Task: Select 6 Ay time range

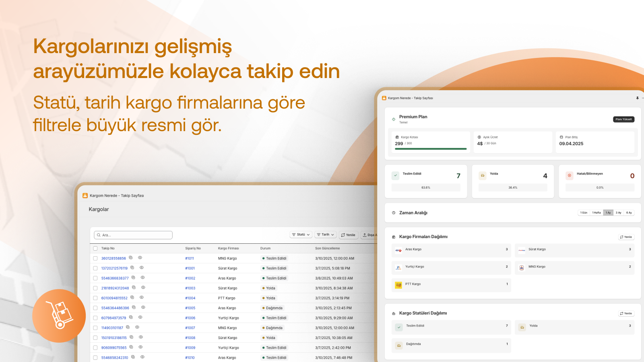Action: pos(629,213)
